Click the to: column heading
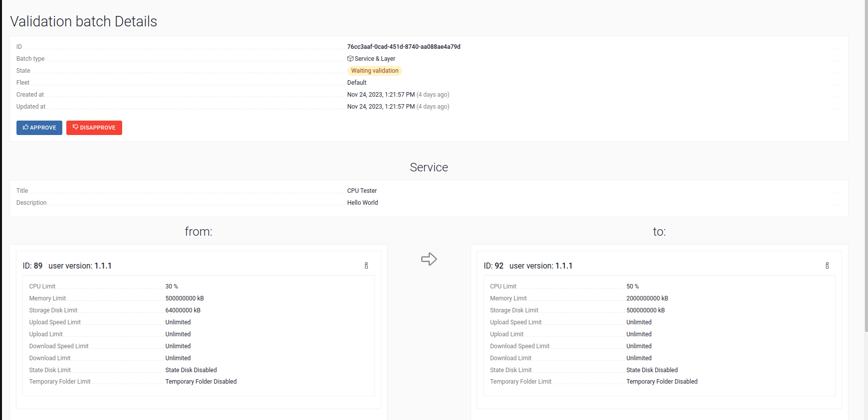Image resolution: width=868 pixels, height=420 pixels. pos(659,232)
